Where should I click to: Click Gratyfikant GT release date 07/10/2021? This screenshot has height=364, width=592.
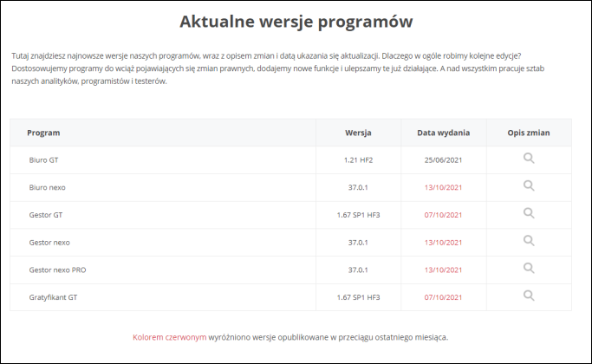tap(443, 297)
